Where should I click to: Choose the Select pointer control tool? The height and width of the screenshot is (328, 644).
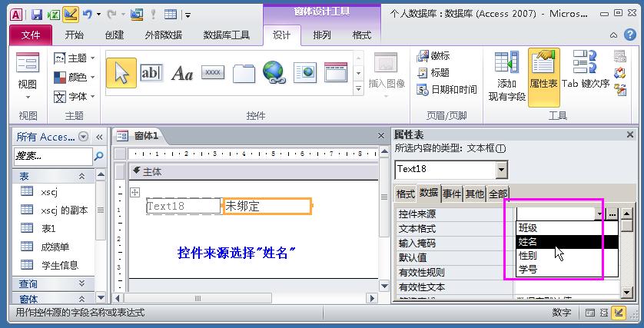tap(121, 73)
